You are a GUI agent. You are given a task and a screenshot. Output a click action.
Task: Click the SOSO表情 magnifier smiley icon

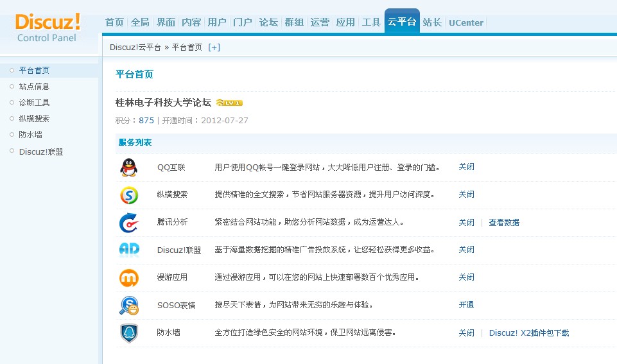(129, 306)
